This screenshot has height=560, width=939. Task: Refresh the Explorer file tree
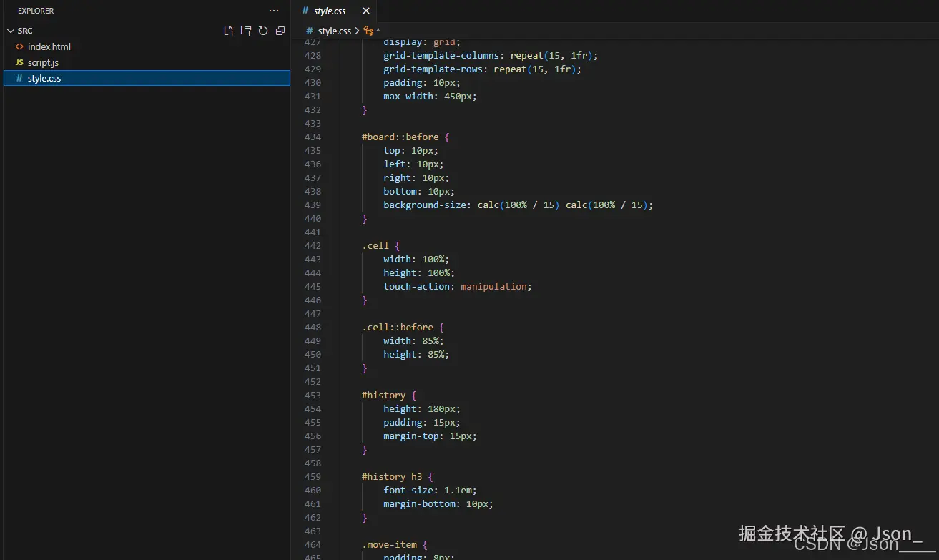point(263,31)
